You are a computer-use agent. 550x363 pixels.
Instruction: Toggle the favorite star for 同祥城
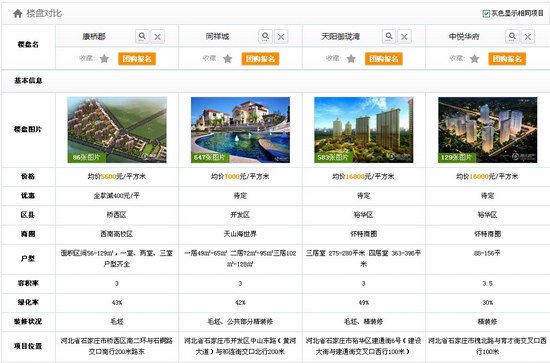point(228,59)
